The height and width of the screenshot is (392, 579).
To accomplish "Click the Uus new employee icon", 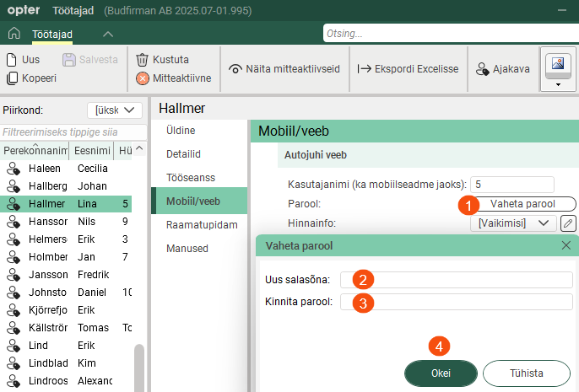I will (12, 60).
